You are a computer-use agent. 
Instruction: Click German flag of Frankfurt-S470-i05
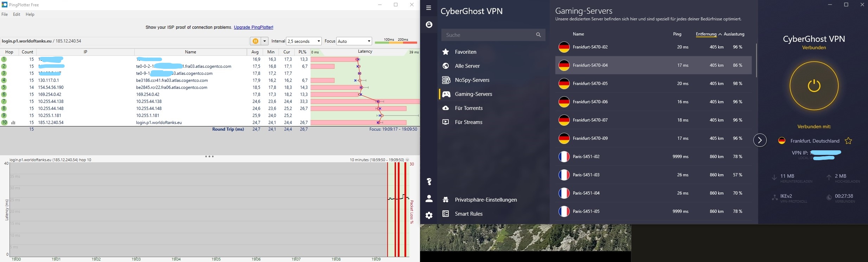point(564,84)
